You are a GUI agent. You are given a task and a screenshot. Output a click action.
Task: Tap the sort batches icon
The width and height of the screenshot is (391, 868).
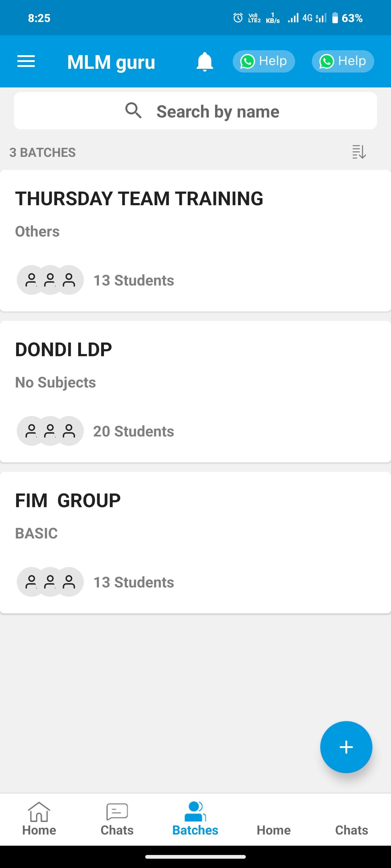tap(359, 152)
